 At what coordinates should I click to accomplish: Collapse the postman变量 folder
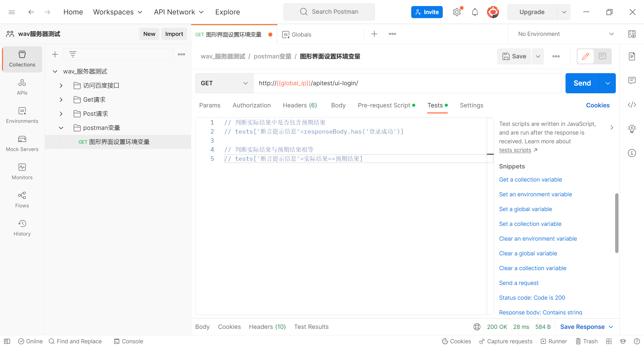(61, 128)
